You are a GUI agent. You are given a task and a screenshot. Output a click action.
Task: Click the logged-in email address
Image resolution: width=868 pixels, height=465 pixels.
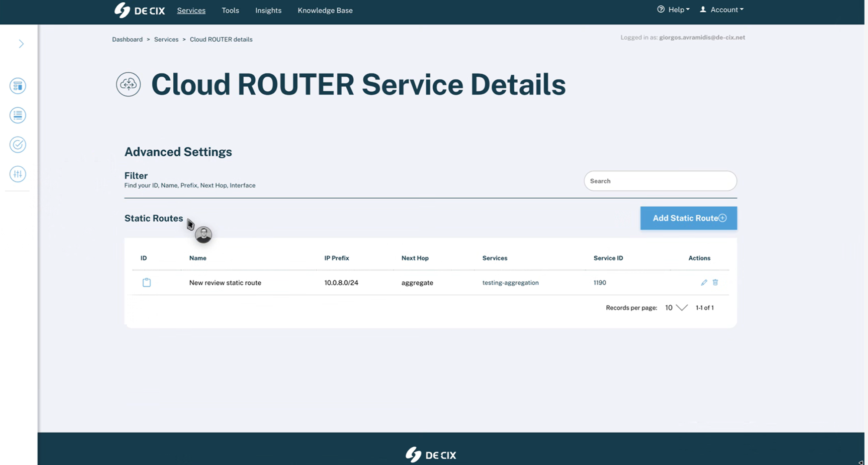[702, 37]
